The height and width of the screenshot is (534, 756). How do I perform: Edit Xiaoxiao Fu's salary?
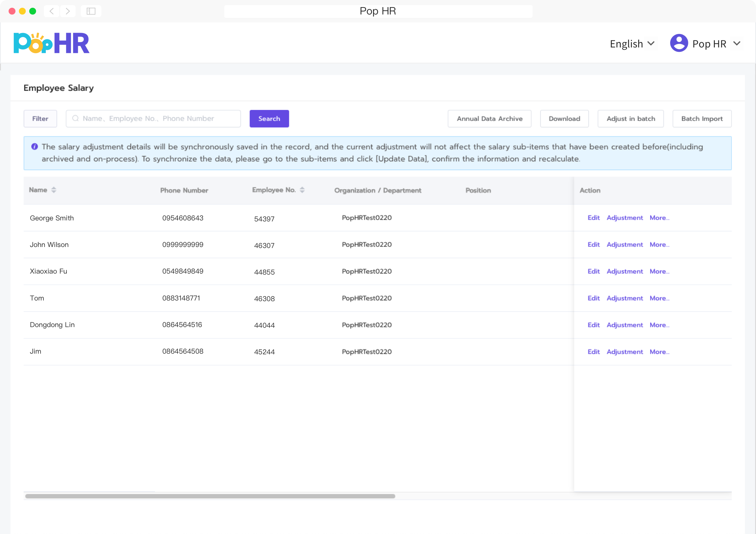tap(593, 271)
